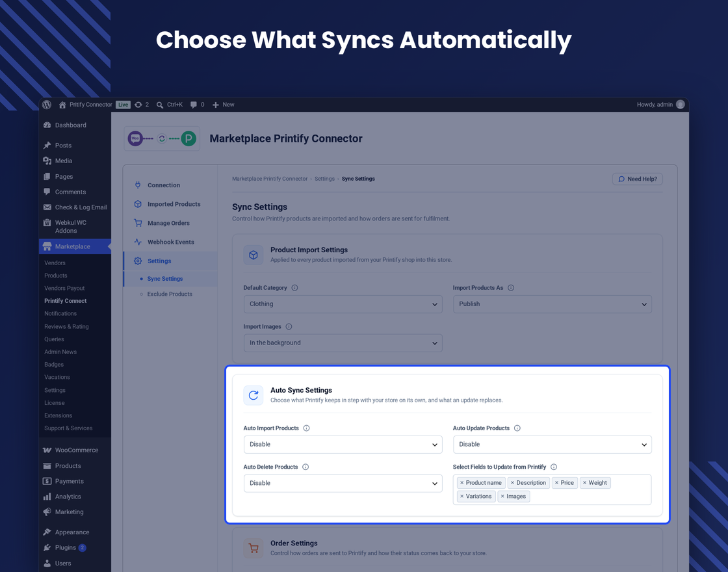Screen dimensions: 728x572
Task: Click info icon beside Select Fields to Update
Action: [x=554, y=467]
